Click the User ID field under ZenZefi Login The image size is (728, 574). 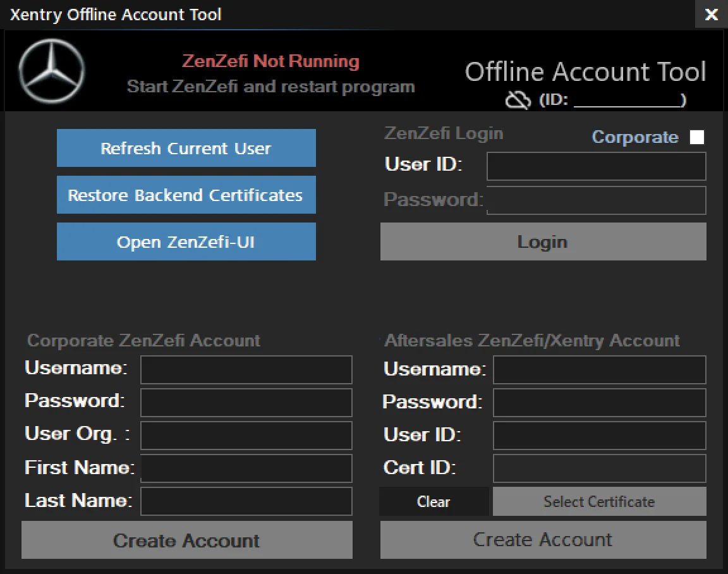pos(595,166)
